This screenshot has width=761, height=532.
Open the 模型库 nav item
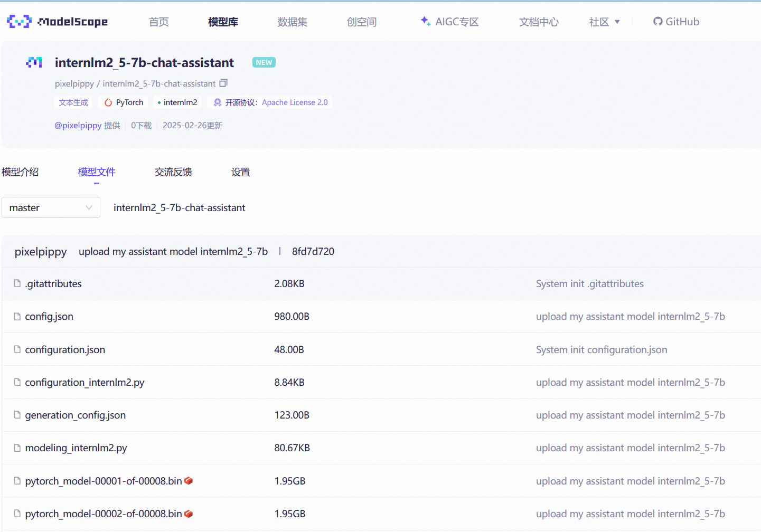(x=223, y=22)
